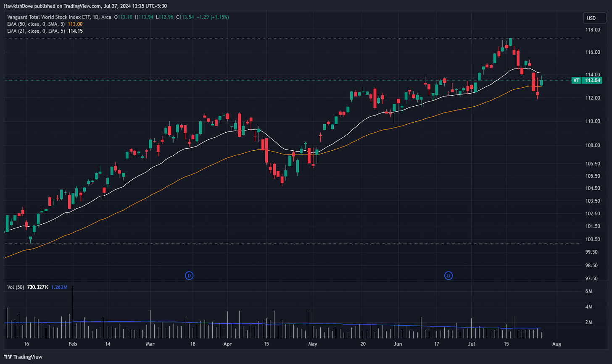Viewport: 612px width, 364px height.
Task: Click the May date axis label
Action: [313, 344]
